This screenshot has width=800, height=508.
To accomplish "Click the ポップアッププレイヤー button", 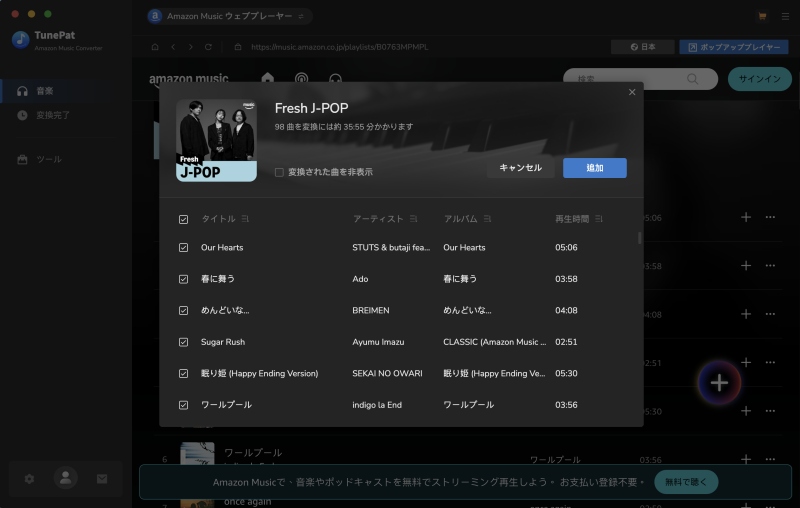I will [734, 47].
